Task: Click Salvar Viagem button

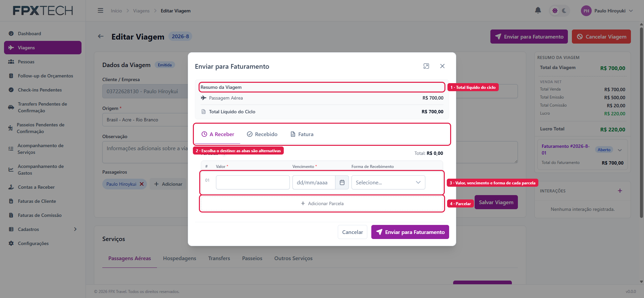Action: click(x=496, y=202)
